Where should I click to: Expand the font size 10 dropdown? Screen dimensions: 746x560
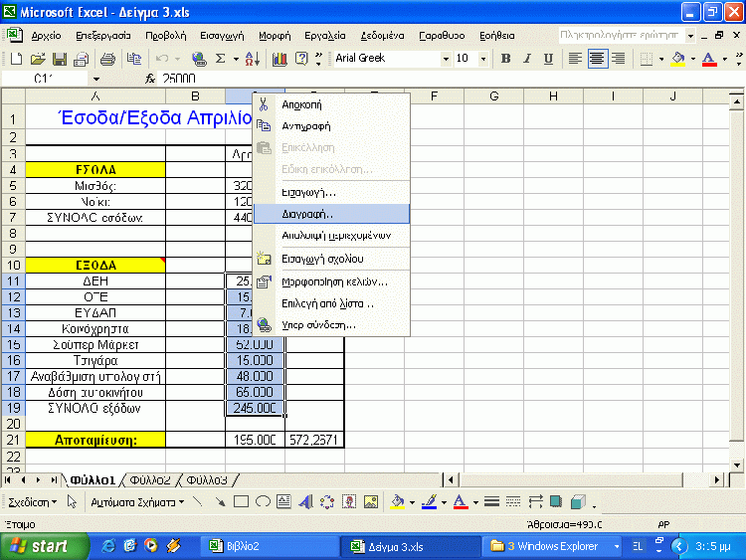(482, 59)
